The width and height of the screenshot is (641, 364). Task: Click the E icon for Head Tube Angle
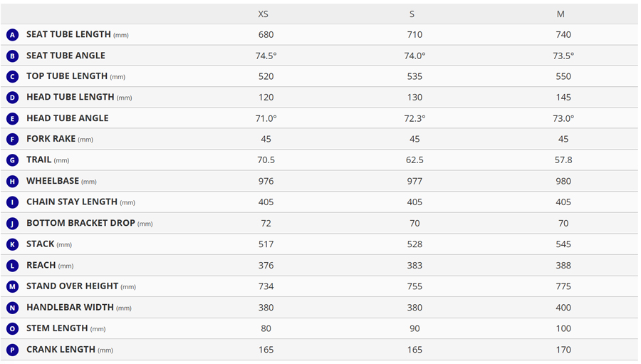click(12, 119)
